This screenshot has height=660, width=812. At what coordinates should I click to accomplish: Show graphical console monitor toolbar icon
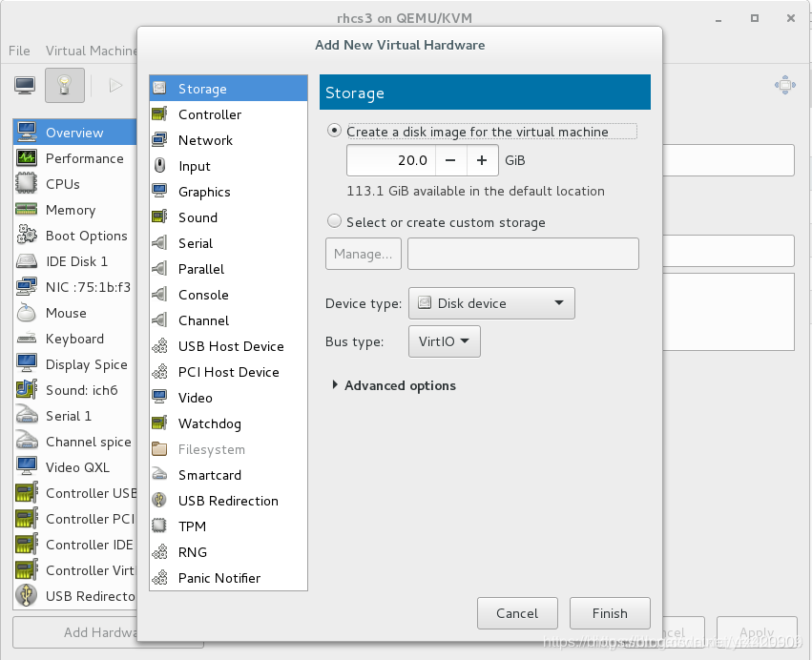pos(25,85)
